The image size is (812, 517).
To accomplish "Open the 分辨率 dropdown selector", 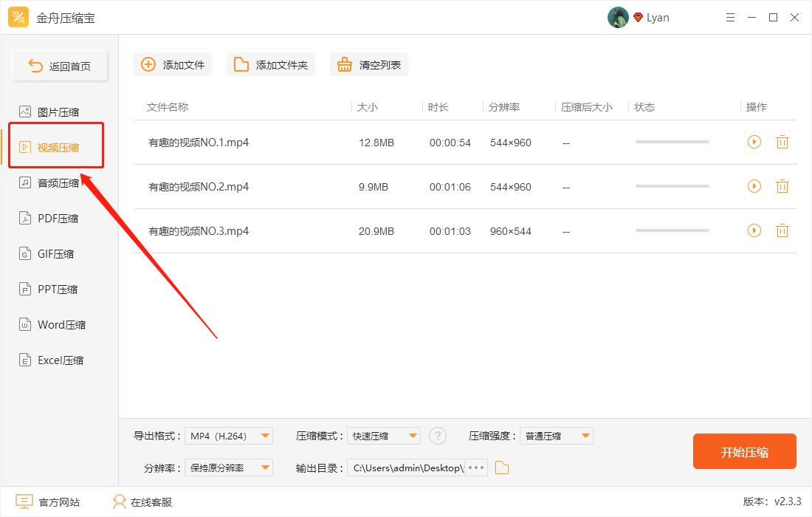I will (229, 467).
